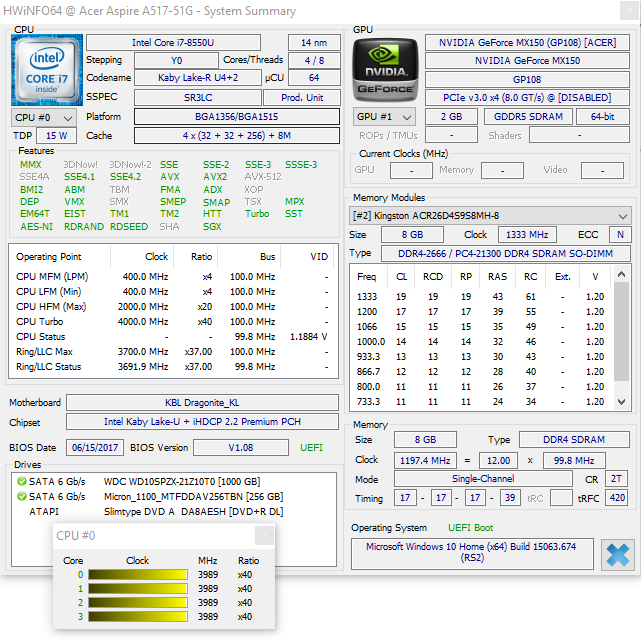Click the 1.1884 V VID value
Screen dimensions: 641x640
pyautogui.click(x=309, y=337)
